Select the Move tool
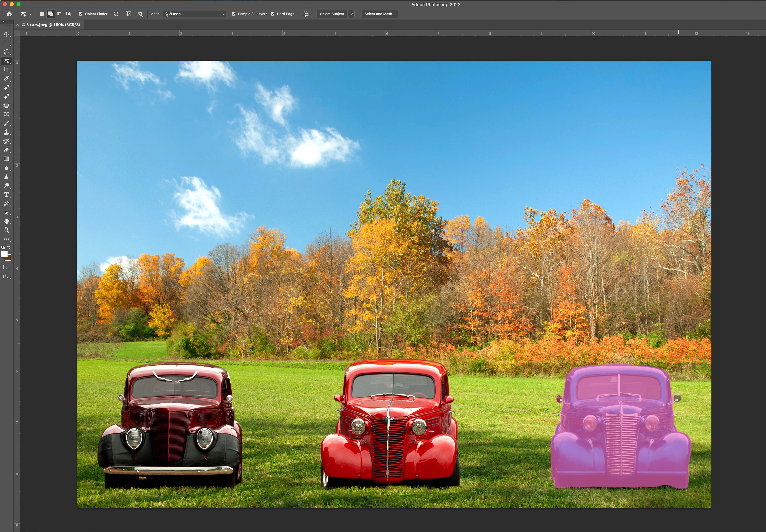766x532 pixels. click(6, 34)
